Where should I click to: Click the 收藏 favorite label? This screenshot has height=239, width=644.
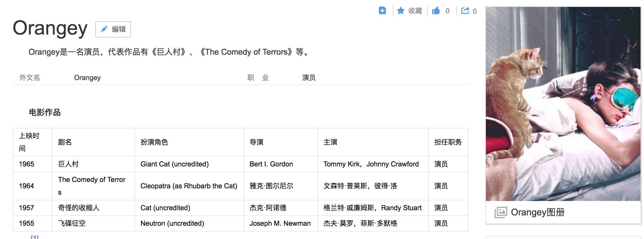(x=415, y=11)
